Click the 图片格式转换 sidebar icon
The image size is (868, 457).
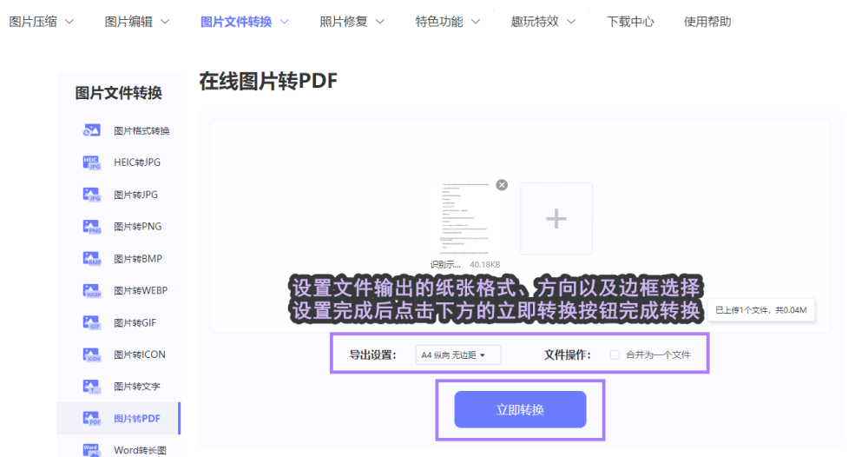(x=91, y=130)
